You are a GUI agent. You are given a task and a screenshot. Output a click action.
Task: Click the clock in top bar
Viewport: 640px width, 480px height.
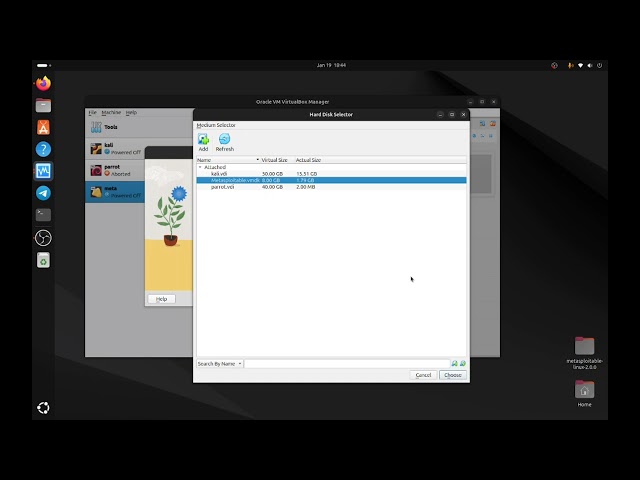[x=331, y=65]
